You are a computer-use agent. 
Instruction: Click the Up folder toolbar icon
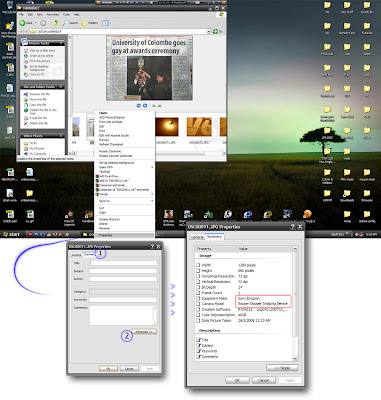(55, 23)
